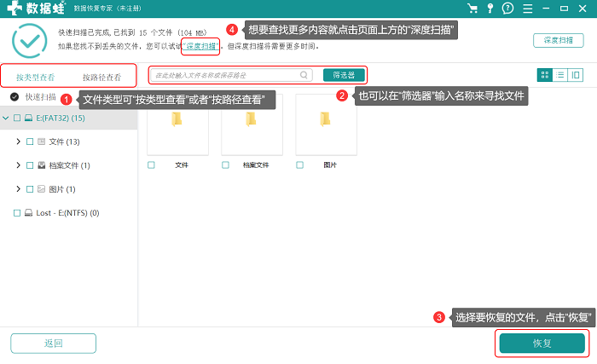Open the hamburger menu icon
The height and width of the screenshot is (364, 597).
528,9
